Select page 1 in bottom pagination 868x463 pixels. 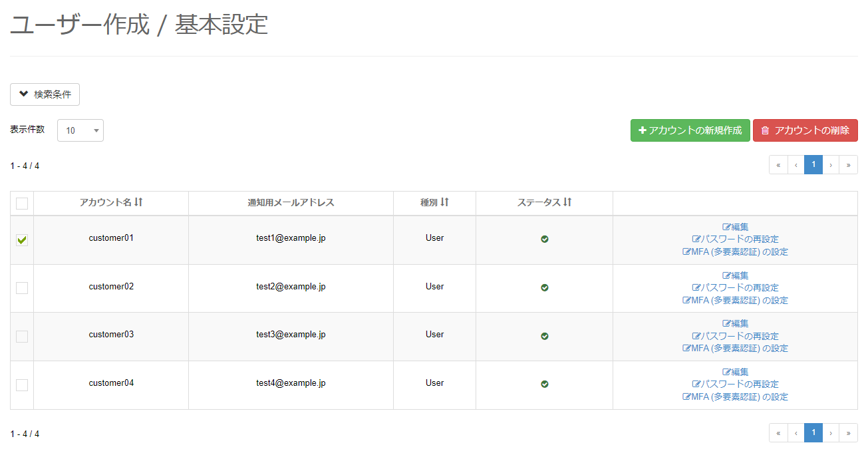click(813, 433)
